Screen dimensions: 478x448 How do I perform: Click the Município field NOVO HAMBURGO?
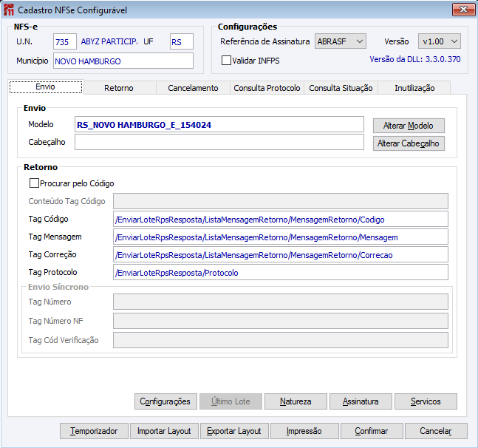pyautogui.click(x=123, y=61)
